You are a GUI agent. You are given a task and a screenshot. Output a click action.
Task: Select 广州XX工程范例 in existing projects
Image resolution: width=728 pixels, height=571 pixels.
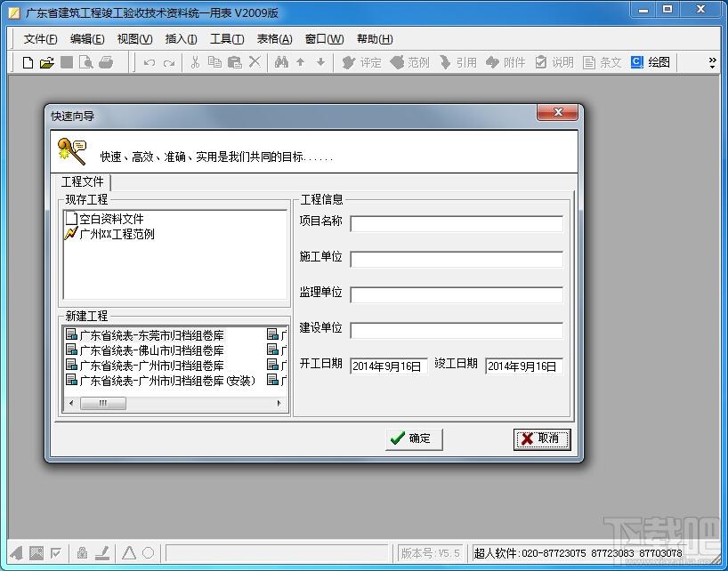click(116, 234)
